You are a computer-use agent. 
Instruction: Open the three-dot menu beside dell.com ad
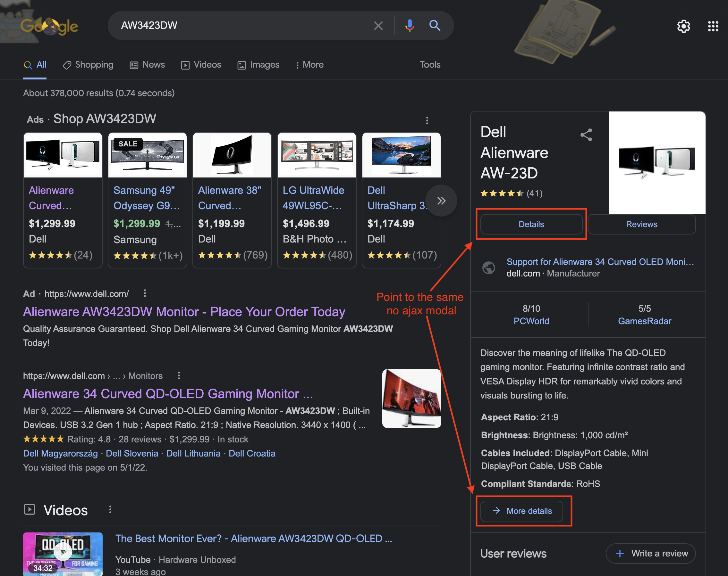[145, 293]
